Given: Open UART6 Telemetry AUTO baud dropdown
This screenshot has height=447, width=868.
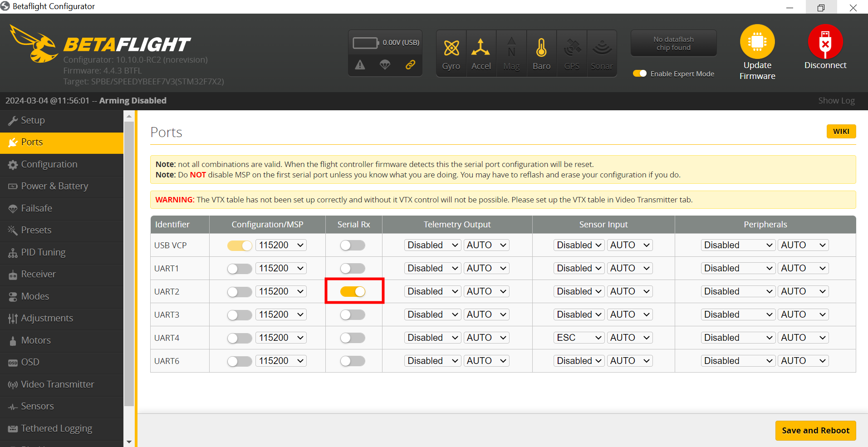Looking at the screenshot, I should click(x=486, y=361).
